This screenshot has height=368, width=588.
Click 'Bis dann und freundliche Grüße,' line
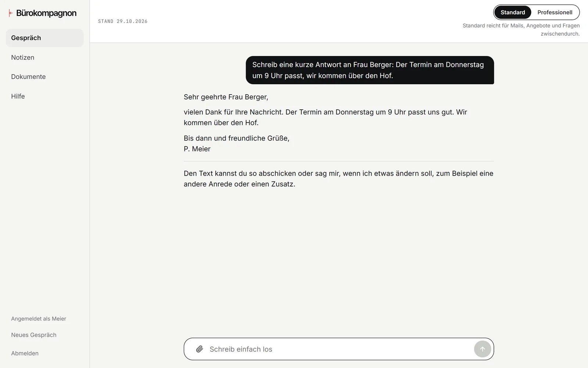pos(237,138)
